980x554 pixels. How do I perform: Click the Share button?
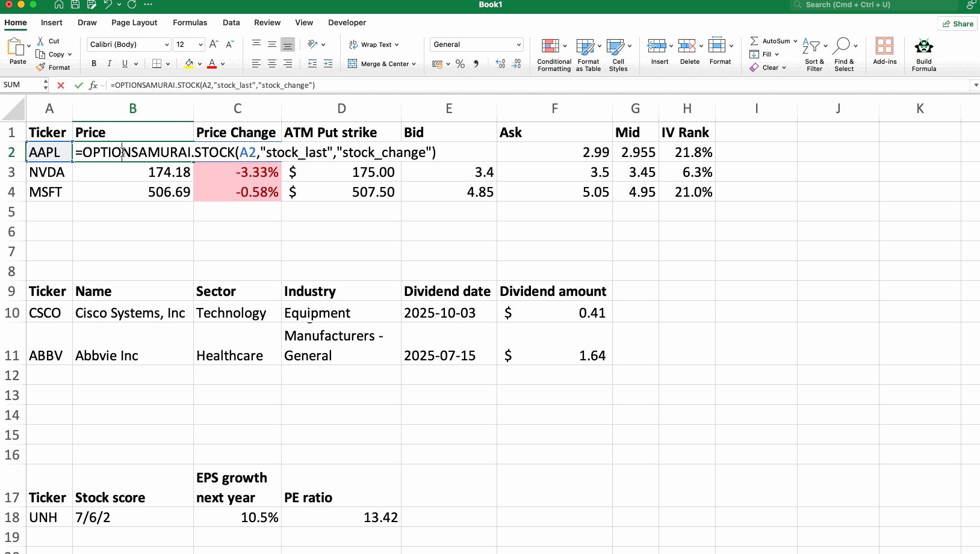coord(957,23)
